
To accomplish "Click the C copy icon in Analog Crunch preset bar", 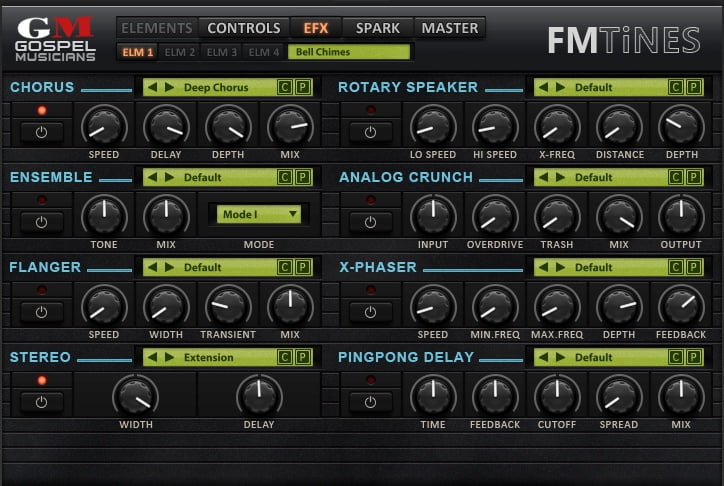I will pos(676,177).
